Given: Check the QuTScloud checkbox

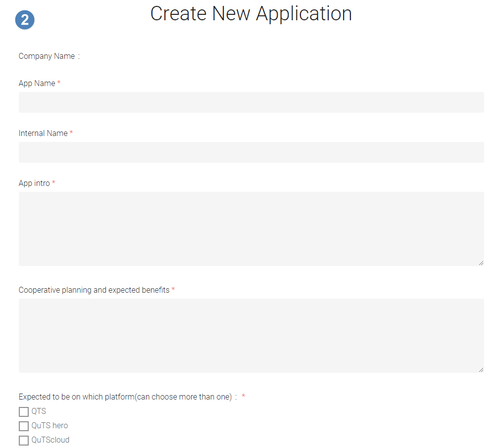Looking at the screenshot, I should click(x=24, y=441).
